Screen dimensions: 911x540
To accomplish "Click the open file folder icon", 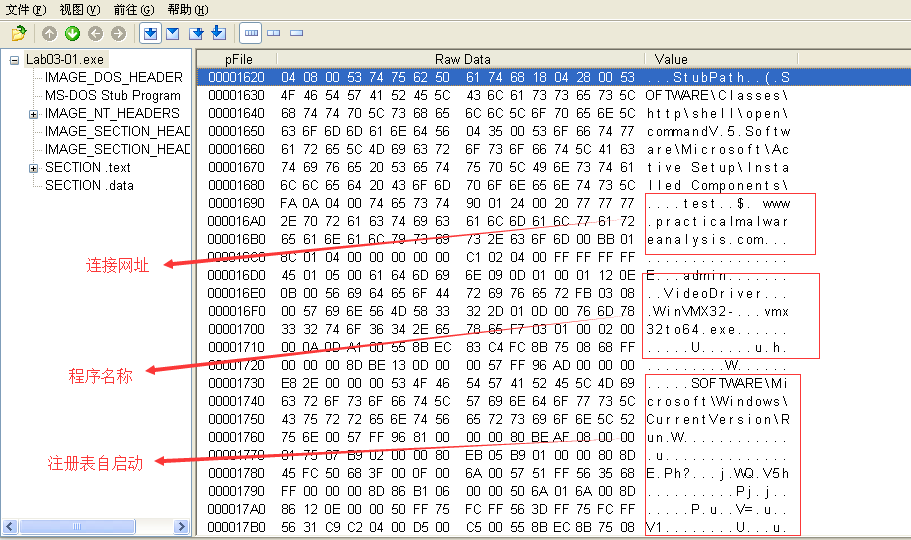I will click(18, 34).
